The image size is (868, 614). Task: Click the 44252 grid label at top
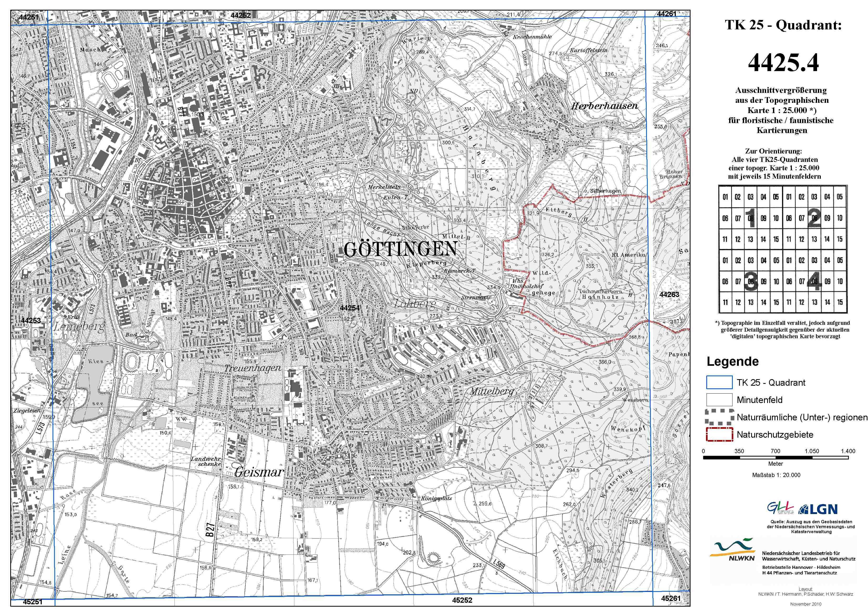pyautogui.click(x=240, y=15)
